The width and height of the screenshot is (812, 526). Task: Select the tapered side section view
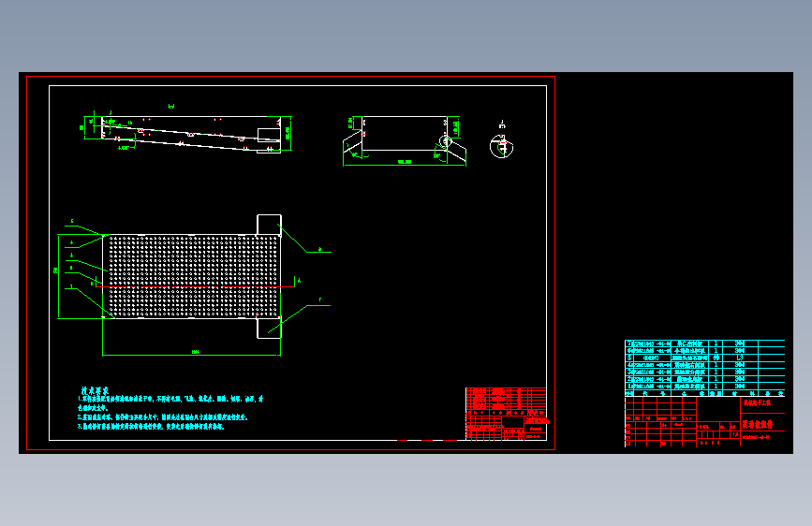pos(192,135)
